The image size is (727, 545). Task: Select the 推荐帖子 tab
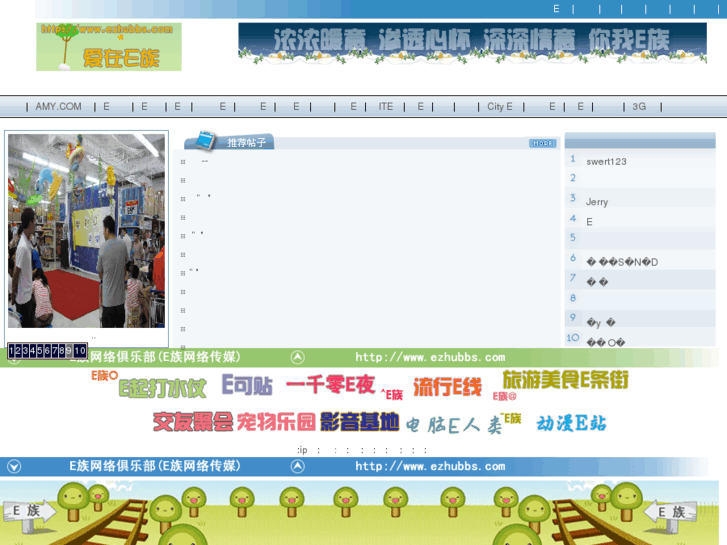point(247,142)
